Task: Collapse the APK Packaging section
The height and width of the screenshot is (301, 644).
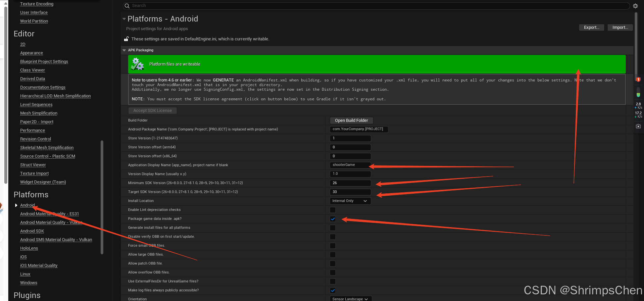Action: click(x=124, y=50)
